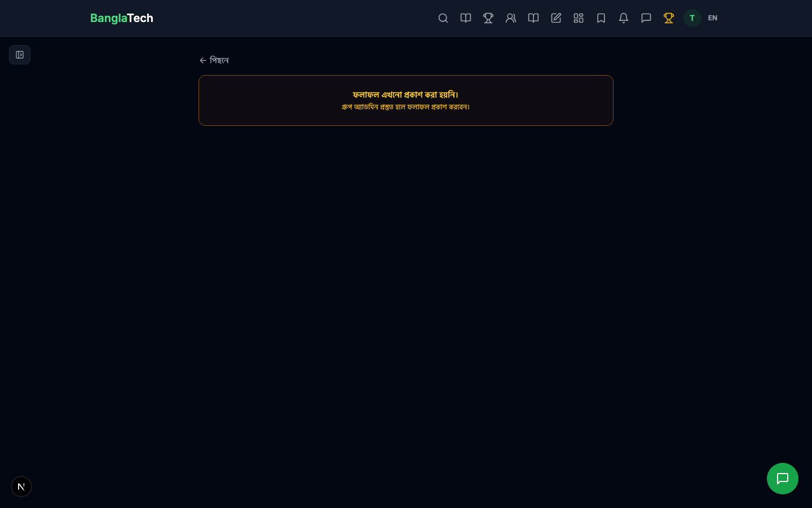Click the BanglaTech logo
Viewport: 812px width, 508px height.
(122, 18)
